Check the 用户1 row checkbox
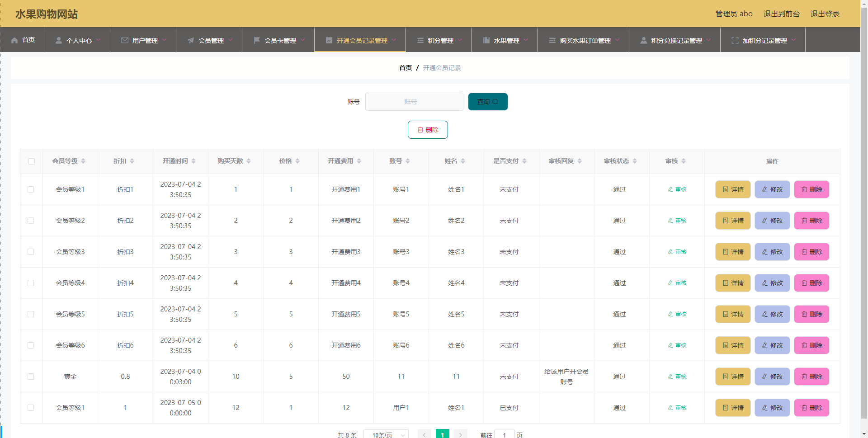Viewport: 868px width, 438px height. [31, 408]
